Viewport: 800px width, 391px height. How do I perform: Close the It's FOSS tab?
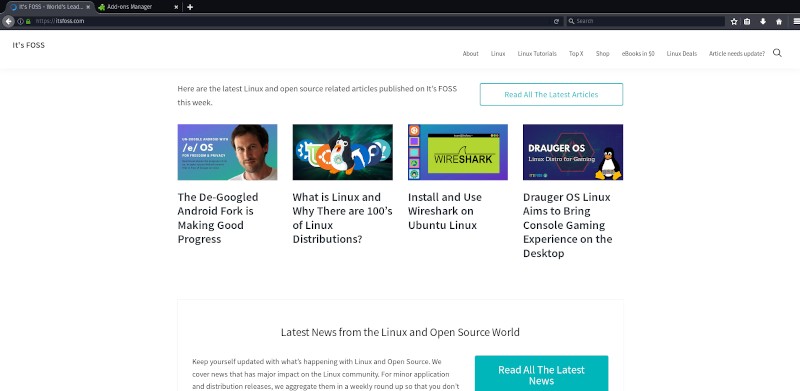tap(88, 7)
